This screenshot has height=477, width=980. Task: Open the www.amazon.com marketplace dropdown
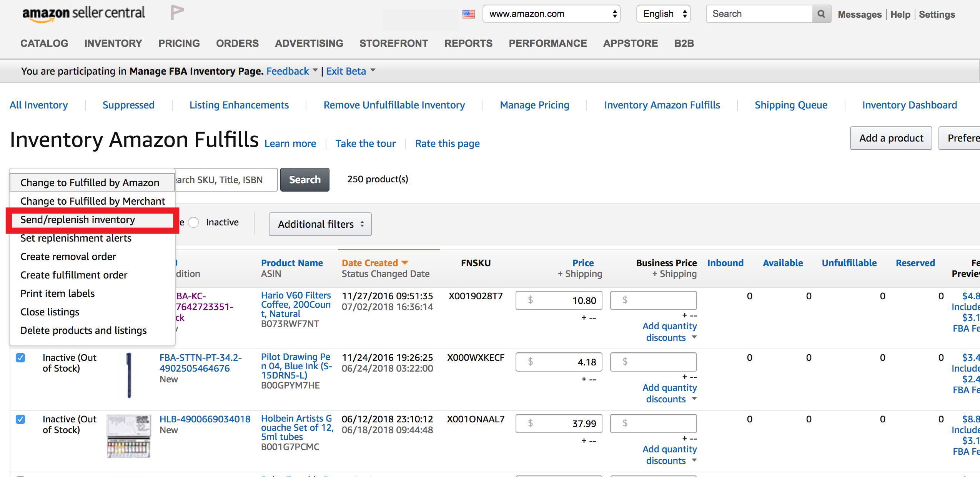coord(551,14)
